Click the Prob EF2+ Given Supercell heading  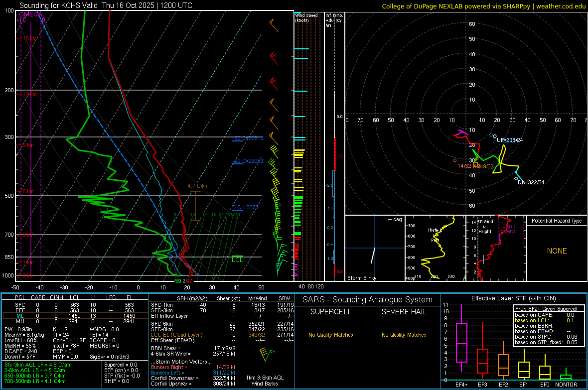(x=546, y=309)
